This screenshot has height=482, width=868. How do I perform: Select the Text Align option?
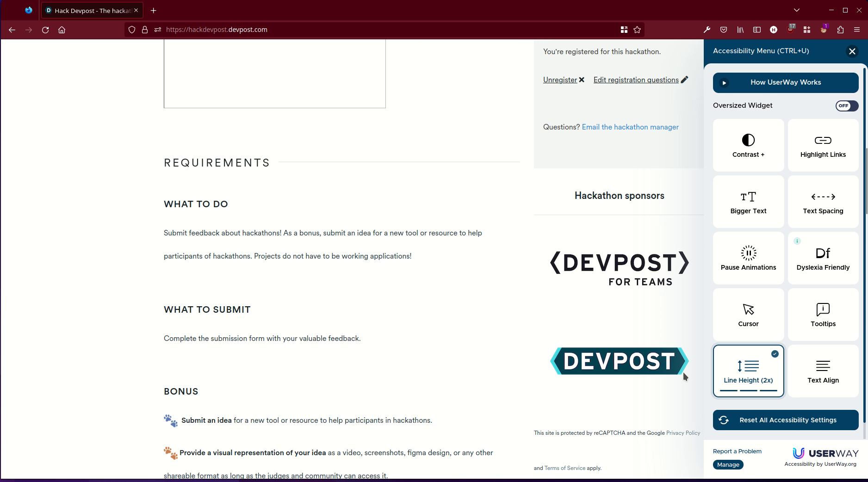[823, 371]
